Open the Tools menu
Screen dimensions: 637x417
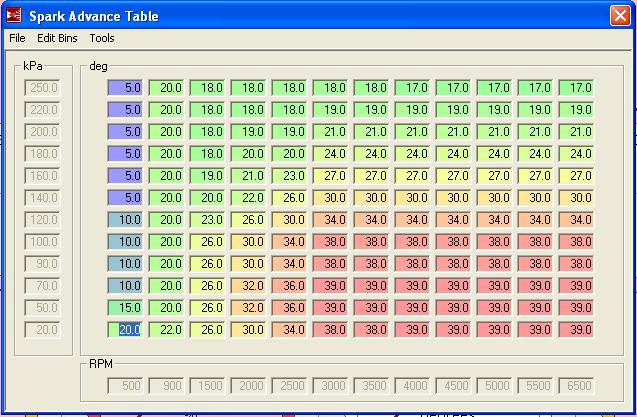tap(102, 38)
